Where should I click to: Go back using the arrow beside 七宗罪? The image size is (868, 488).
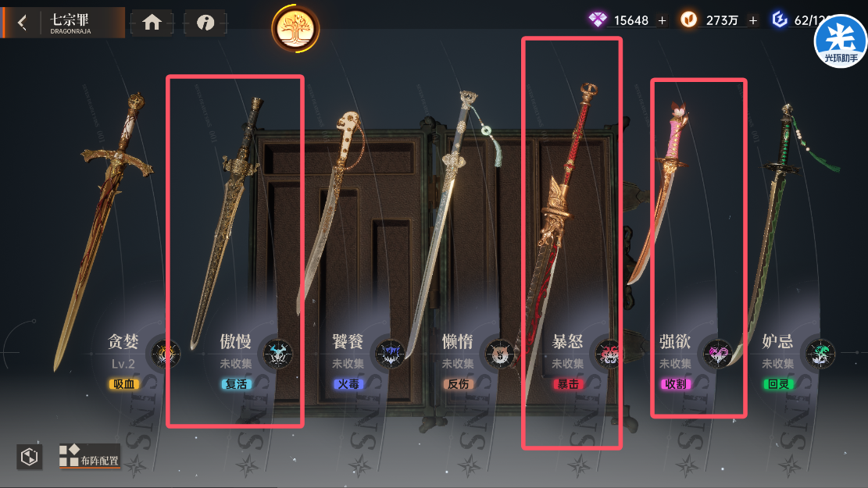click(x=22, y=23)
